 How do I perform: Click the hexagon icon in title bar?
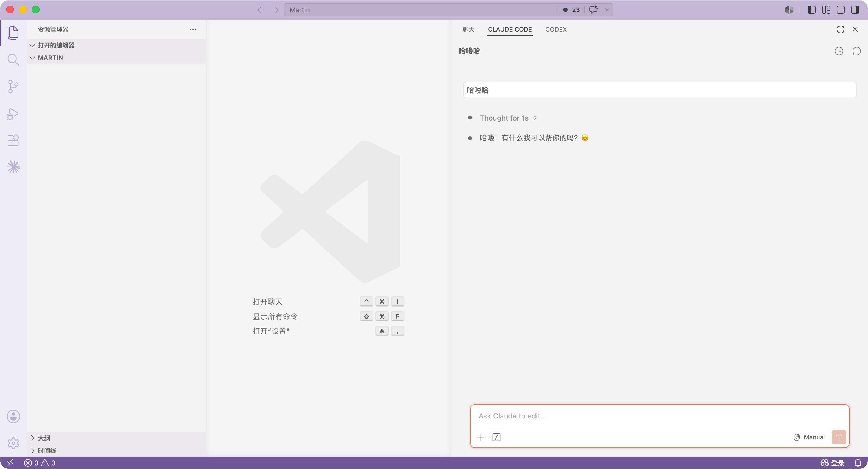coord(789,10)
